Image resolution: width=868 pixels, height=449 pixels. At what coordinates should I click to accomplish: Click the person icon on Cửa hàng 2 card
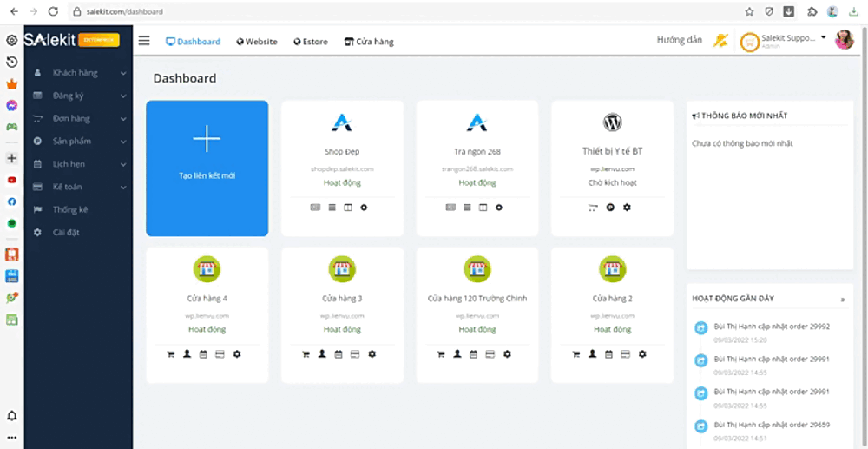[592, 353]
